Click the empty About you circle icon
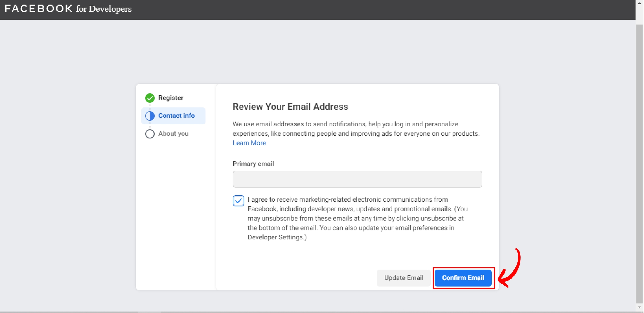The width and height of the screenshot is (644, 313). click(150, 134)
